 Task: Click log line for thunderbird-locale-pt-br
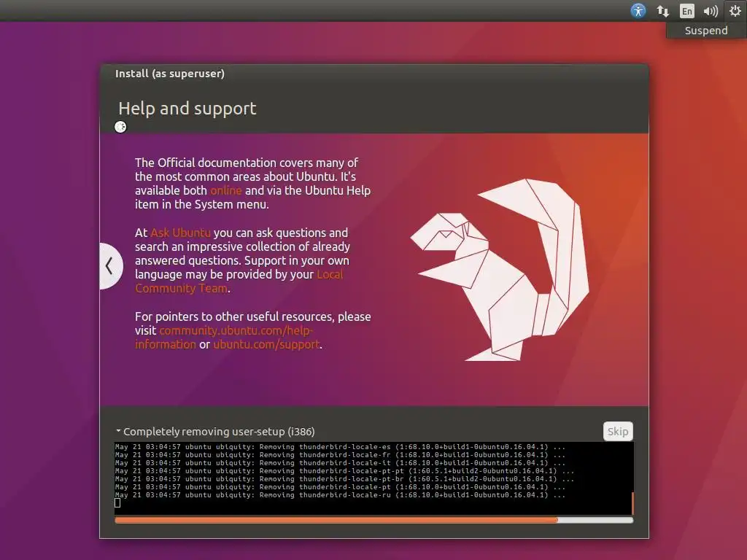[x=344, y=479]
